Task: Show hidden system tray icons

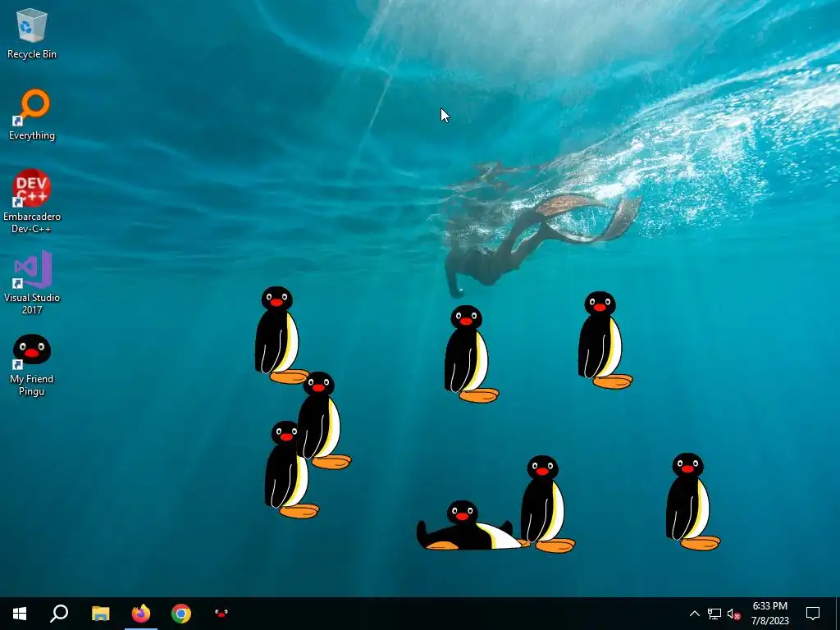Action: point(694,614)
